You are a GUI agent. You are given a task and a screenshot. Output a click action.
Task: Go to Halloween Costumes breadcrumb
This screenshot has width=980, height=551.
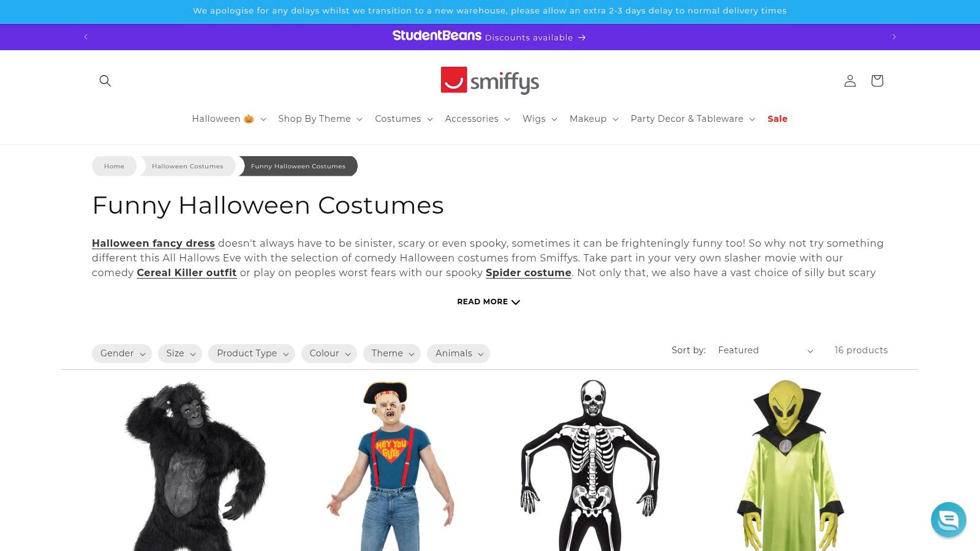point(187,166)
